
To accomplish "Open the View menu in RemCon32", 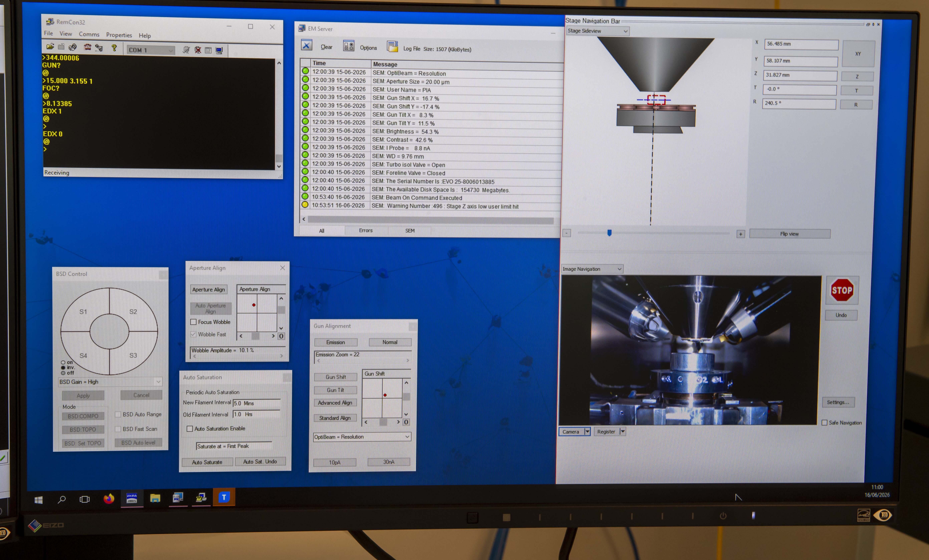I will (x=66, y=34).
